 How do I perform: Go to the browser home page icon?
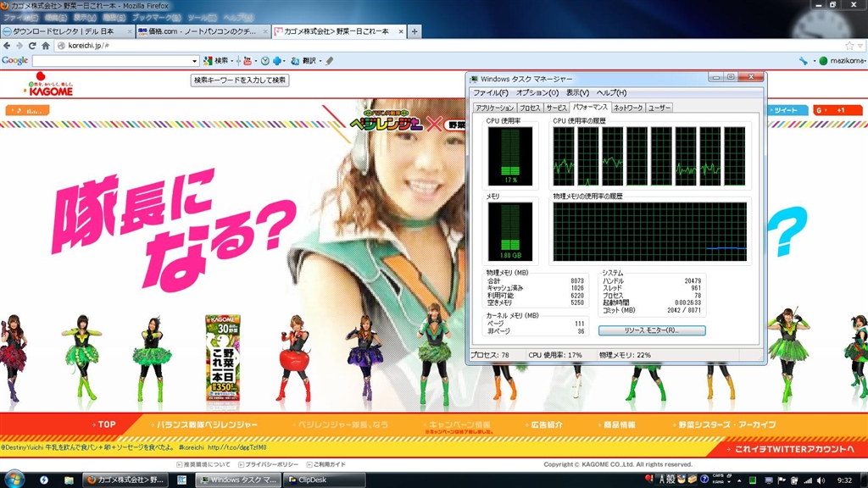coord(46,46)
